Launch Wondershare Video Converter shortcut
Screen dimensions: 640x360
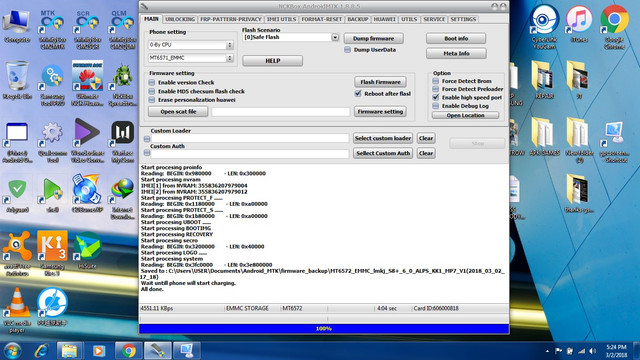click(x=87, y=141)
